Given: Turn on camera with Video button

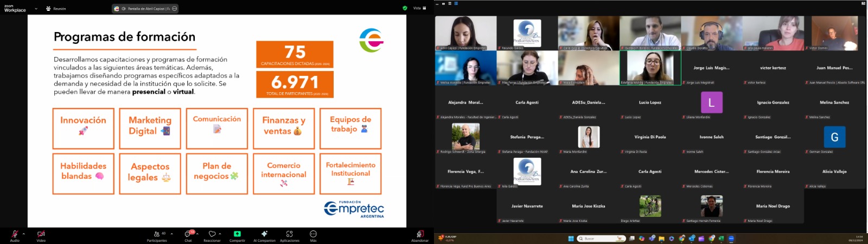Looking at the screenshot, I should [41, 234].
